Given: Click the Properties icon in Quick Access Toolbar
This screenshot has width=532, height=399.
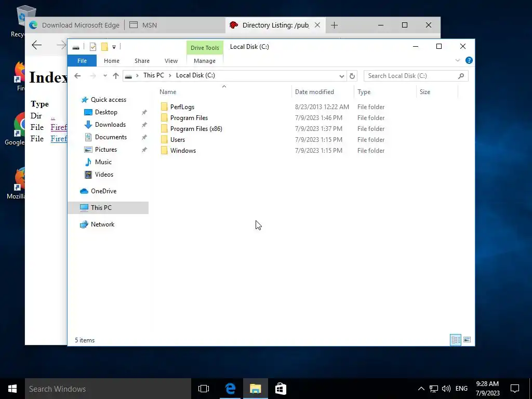Looking at the screenshot, I should point(92,47).
